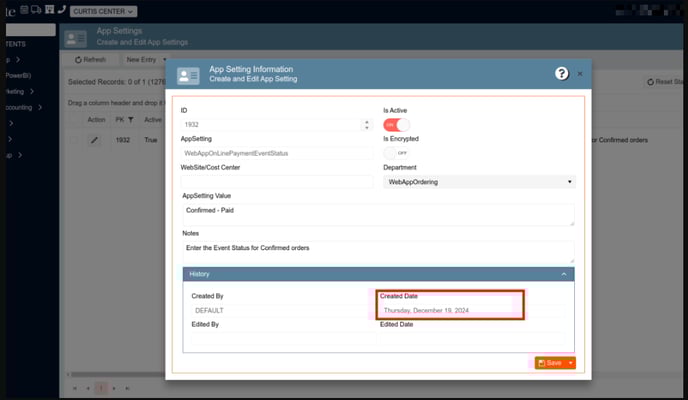The width and height of the screenshot is (688, 400).
Task: Open the Department dropdown
Action: tap(479, 182)
